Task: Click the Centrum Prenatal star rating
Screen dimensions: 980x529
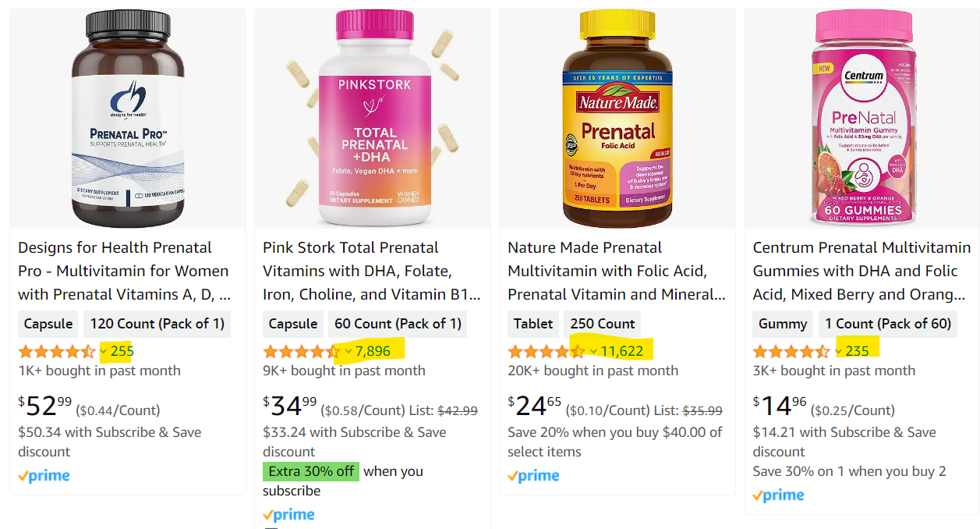Action: (791, 351)
